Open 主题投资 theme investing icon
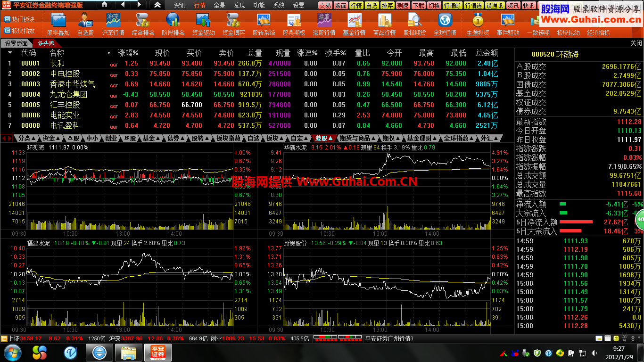This screenshot has height=362, width=644. [478, 24]
